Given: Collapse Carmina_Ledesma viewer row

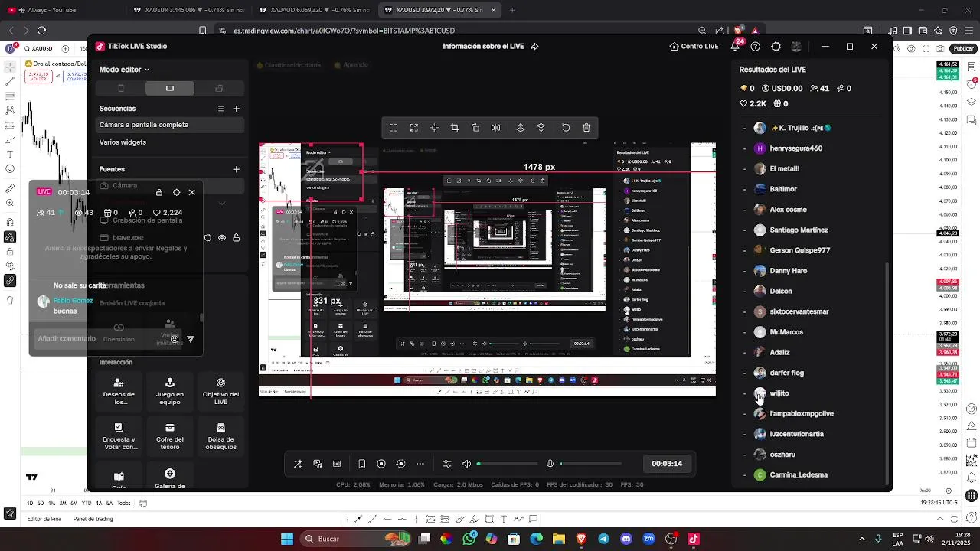Looking at the screenshot, I should point(744,475).
